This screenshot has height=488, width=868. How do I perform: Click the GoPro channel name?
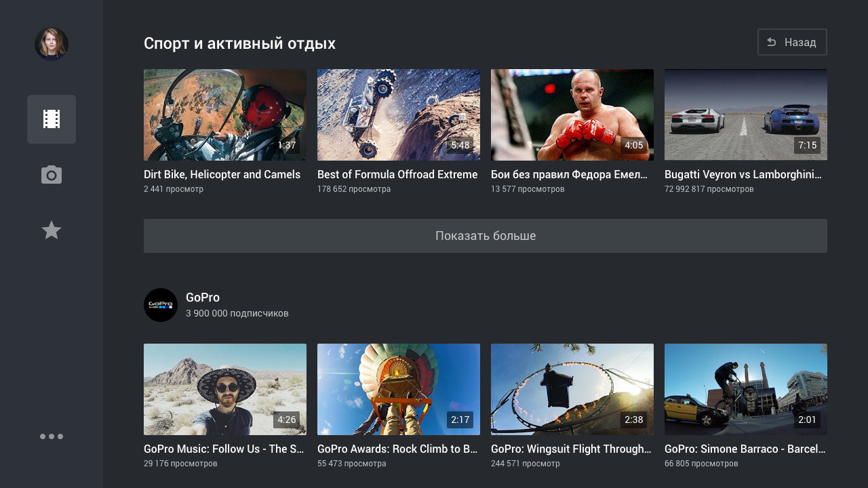pos(203,298)
